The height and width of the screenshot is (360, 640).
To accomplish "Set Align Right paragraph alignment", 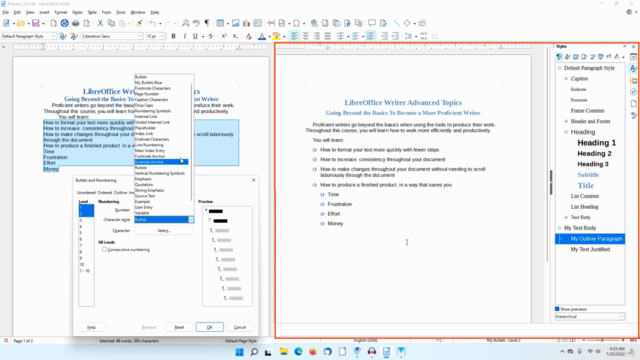I will 317,36.
